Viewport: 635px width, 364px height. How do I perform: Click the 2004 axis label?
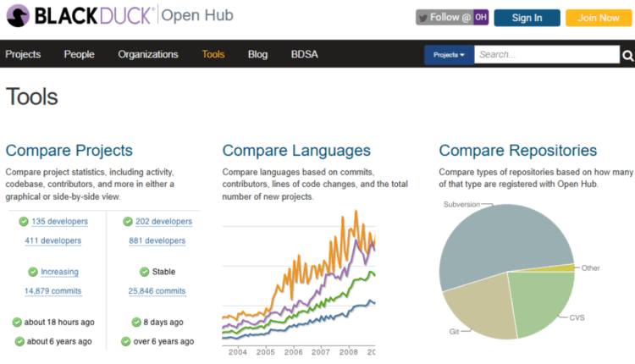point(237,352)
